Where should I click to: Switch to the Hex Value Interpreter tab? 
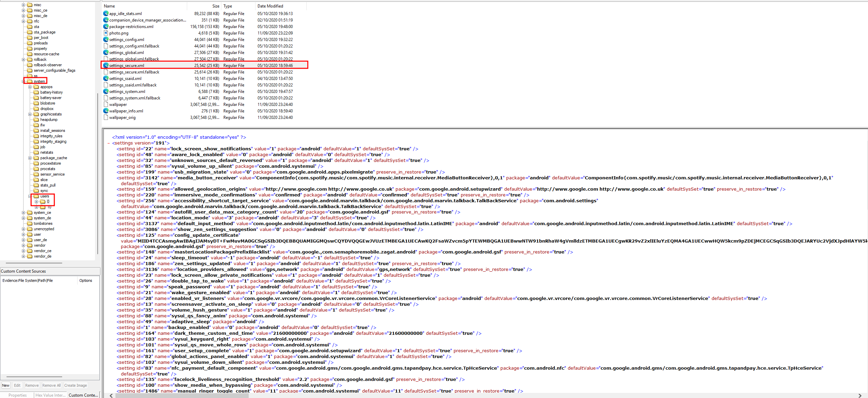tap(50, 395)
